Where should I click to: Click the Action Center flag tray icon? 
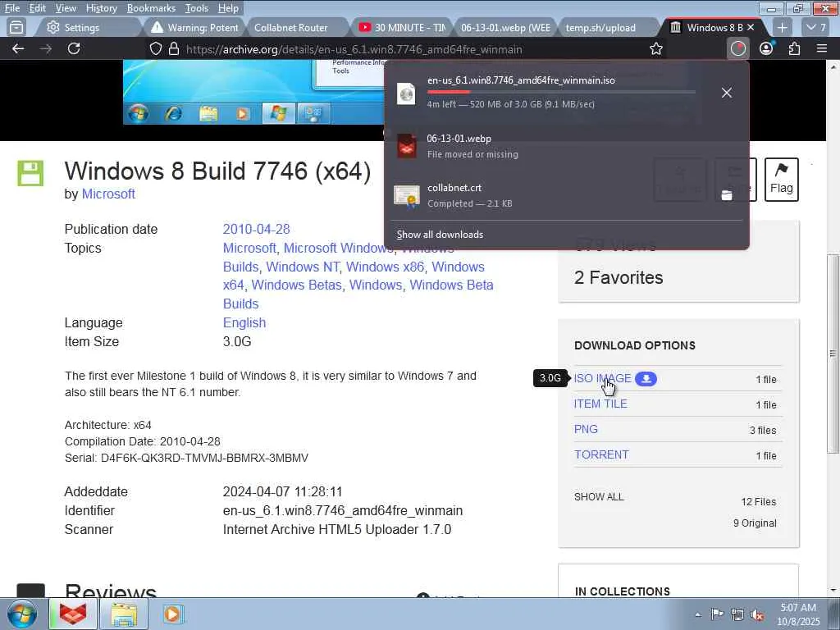pos(717,614)
